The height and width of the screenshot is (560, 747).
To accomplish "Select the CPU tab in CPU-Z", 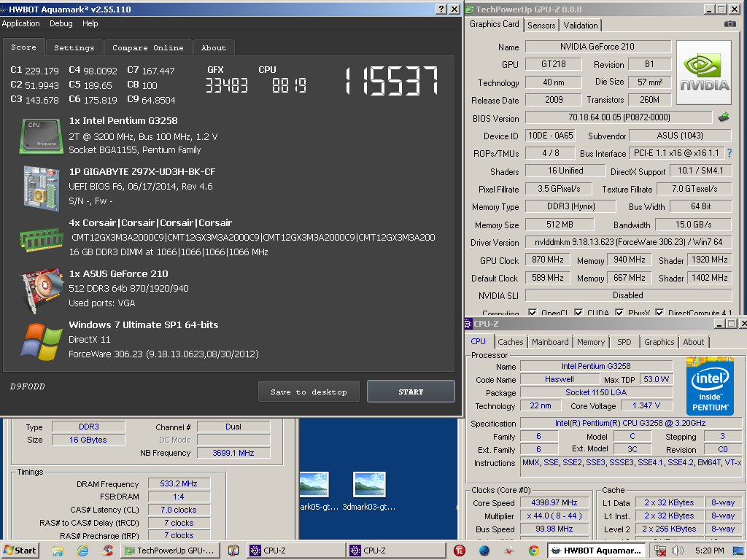I will coord(479,341).
